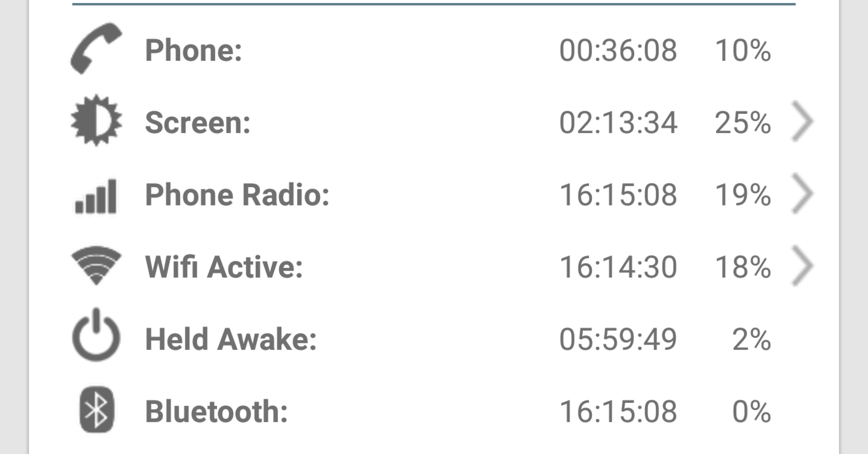Screen dimensions: 868x454
Task: Select the "Screen:" row label
Action: (x=198, y=123)
